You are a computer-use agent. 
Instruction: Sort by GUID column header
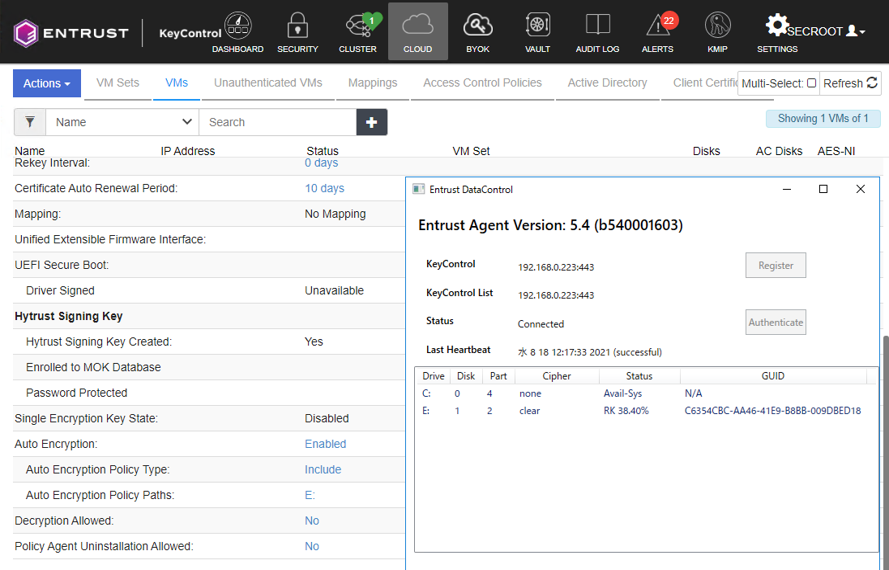pyautogui.click(x=773, y=376)
